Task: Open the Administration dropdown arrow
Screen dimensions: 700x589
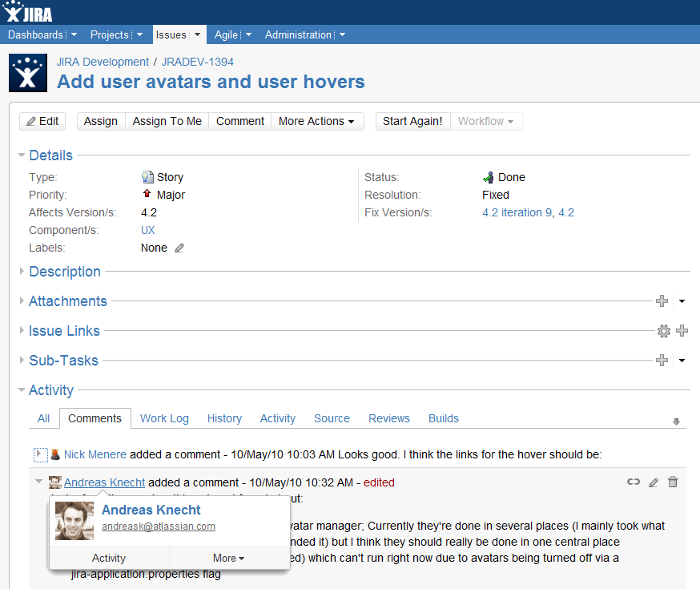Action: [343, 34]
